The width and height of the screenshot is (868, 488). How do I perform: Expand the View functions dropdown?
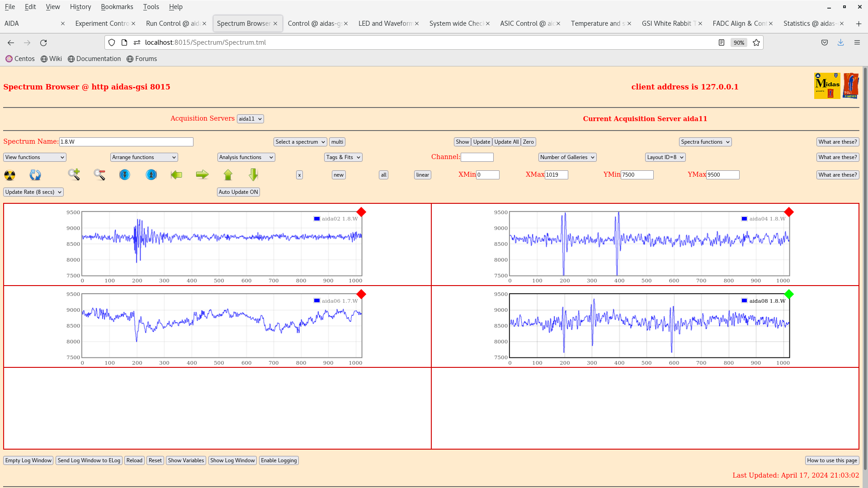pyautogui.click(x=35, y=157)
